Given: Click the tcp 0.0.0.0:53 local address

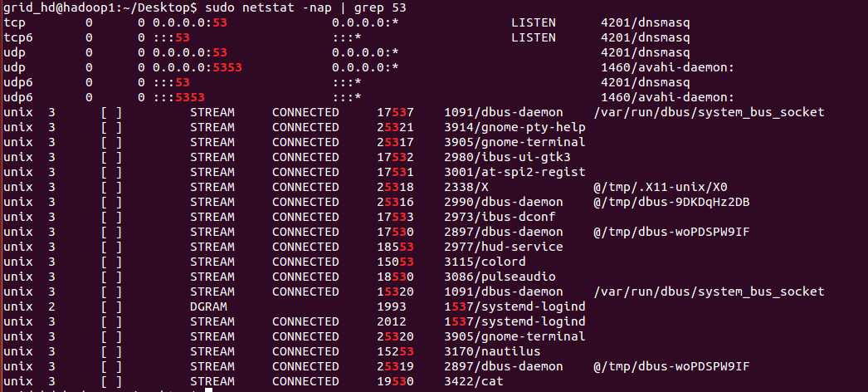Looking at the screenshot, I should (x=190, y=23).
